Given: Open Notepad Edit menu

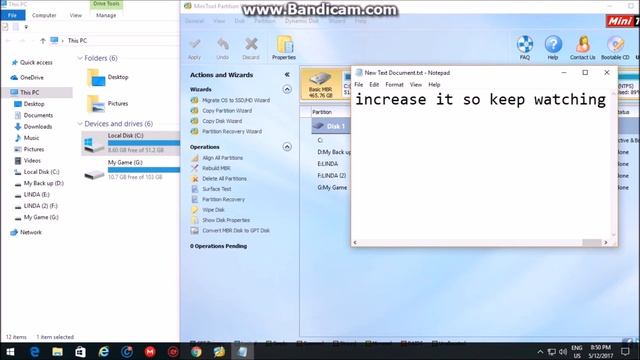Looking at the screenshot, I should pos(374,84).
